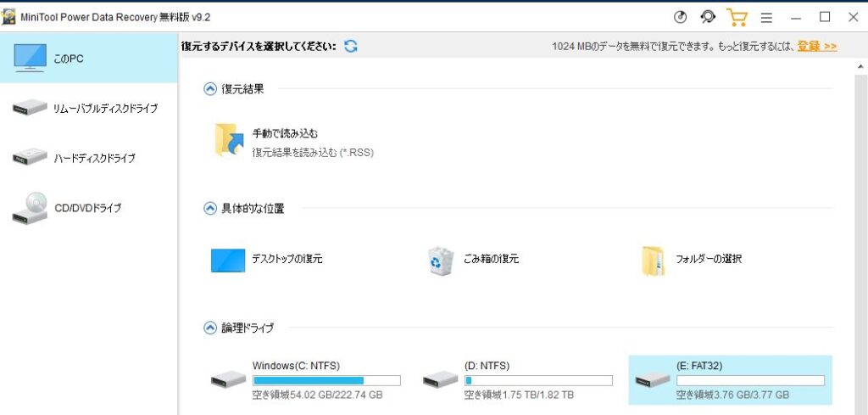Open the hamburger menu
Viewport: 868px width, 415px height.
[x=766, y=18]
